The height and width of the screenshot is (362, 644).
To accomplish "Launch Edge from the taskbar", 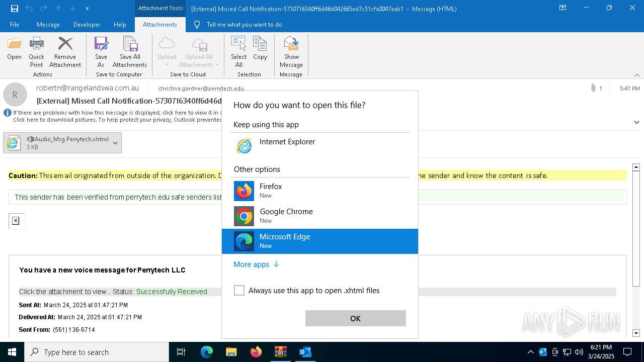I will [207, 352].
